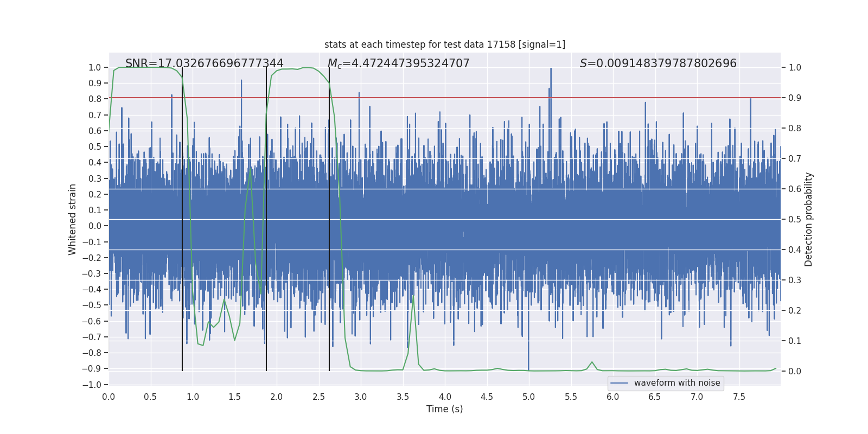Click the whitened strain tick label −0.9
This screenshot has height=434, width=868.
tap(92, 368)
